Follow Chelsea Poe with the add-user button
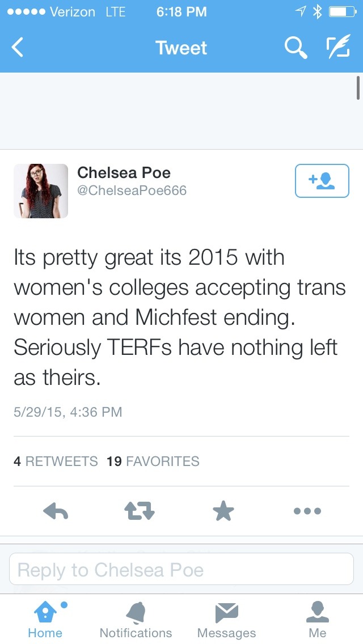 pos(322,181)
